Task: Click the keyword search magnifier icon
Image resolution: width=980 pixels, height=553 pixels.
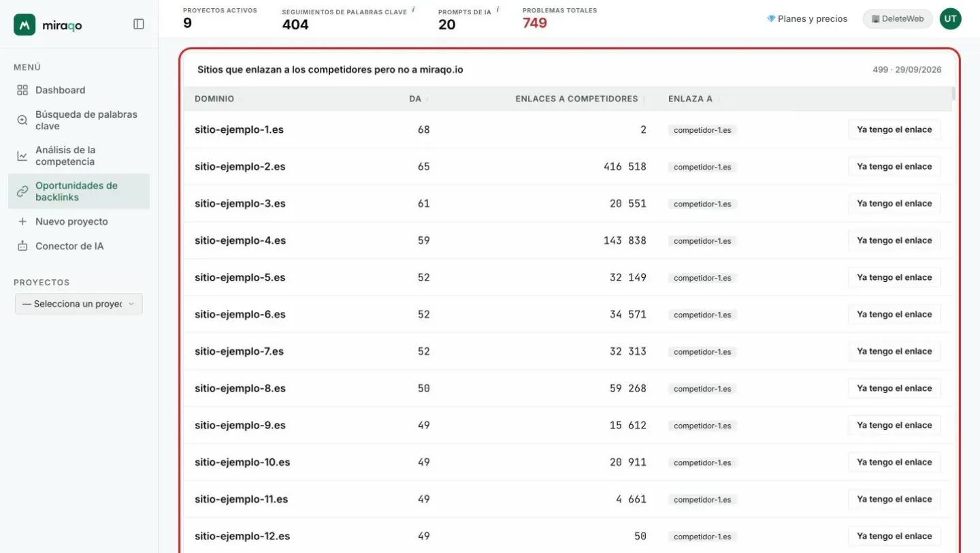Action: point(22,120)
